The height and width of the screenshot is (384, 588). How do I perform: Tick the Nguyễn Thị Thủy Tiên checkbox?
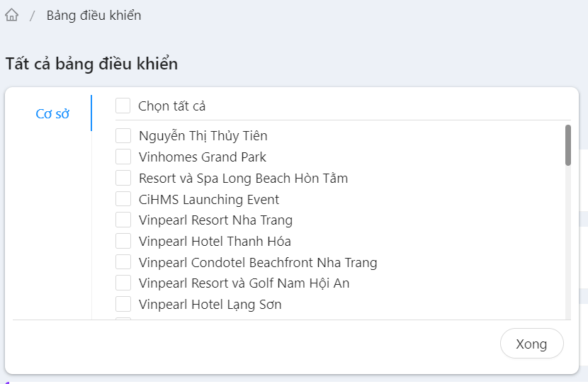123,135
